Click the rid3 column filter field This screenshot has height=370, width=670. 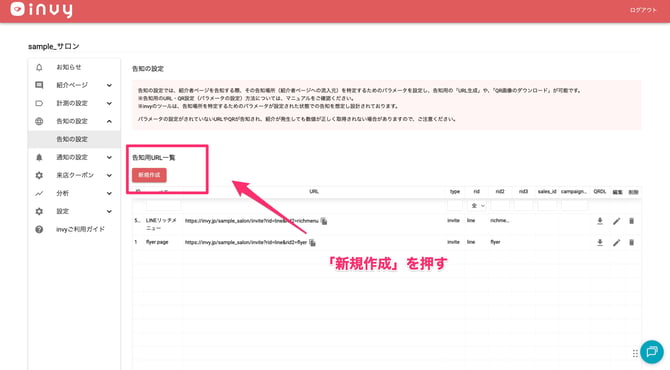coord(523,206)
